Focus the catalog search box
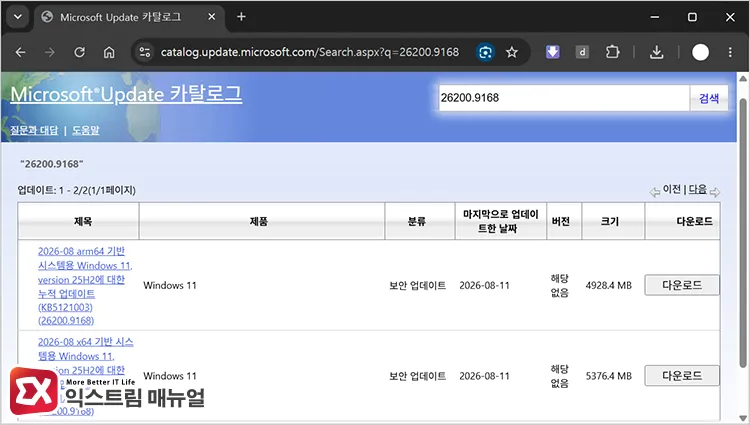This screenshot has height=425, width=750. pyautogui.click(x=564, y=98)
